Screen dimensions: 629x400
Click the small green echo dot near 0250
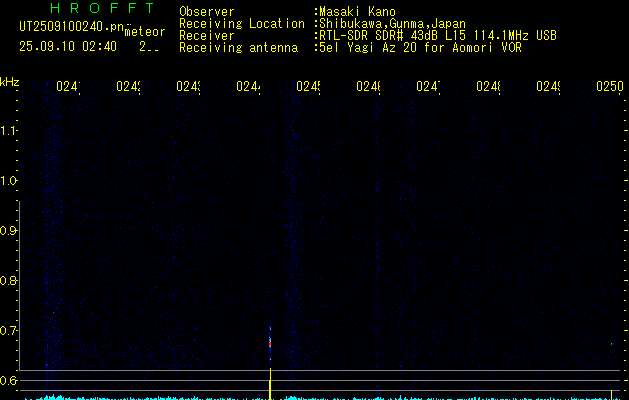tap(611, 344)
